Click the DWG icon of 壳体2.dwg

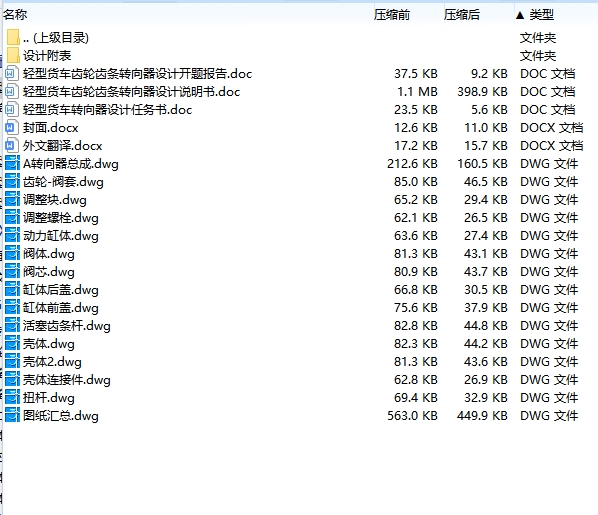[x=13, y=361]
